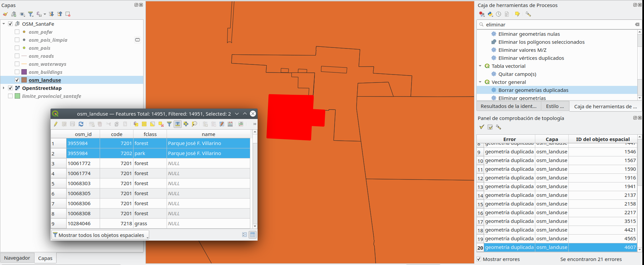
Task: Filter selected features funnel in attribute table
Action: tap(169, 124)
